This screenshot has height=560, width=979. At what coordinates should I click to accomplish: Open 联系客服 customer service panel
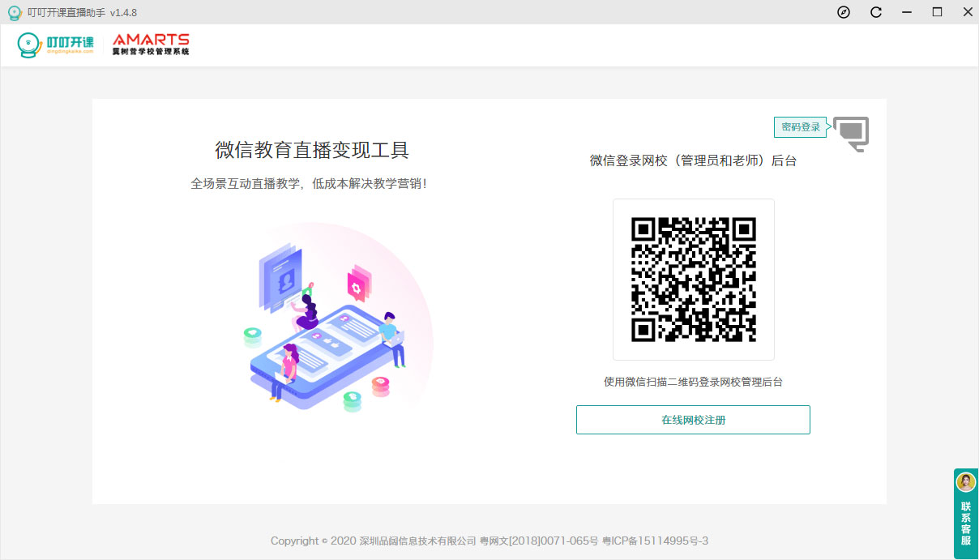click(x=966, y=514)
